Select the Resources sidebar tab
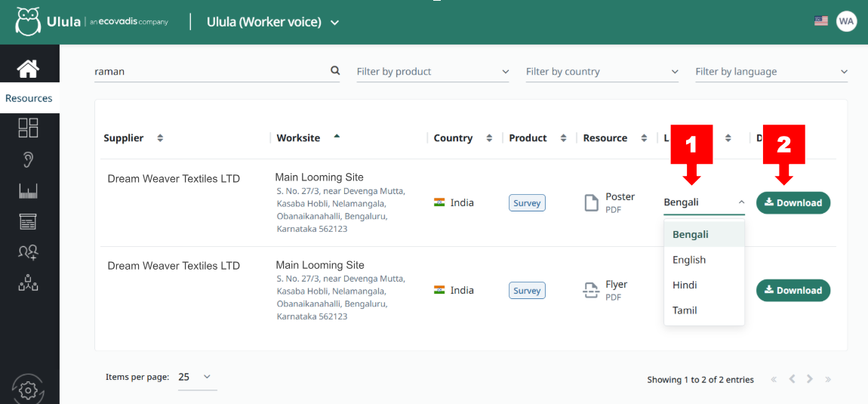This screenshot has width=868, height=404. point(29,98)
